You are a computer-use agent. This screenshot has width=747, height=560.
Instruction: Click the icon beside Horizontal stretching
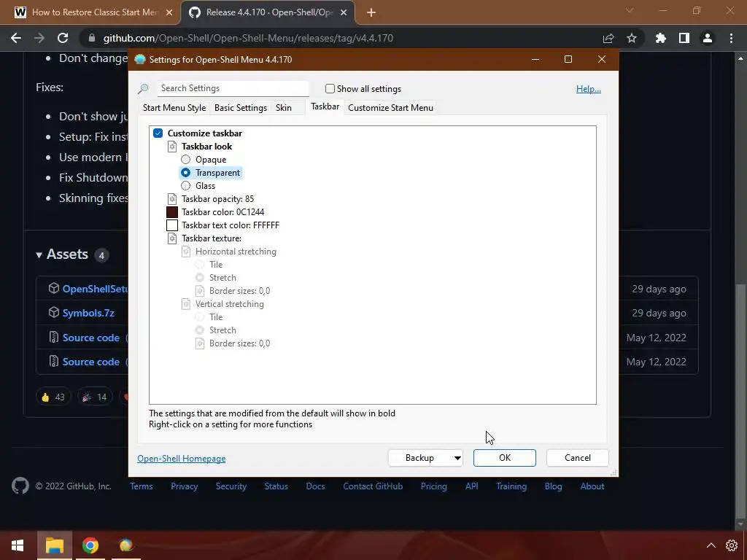tap(186, 252)
